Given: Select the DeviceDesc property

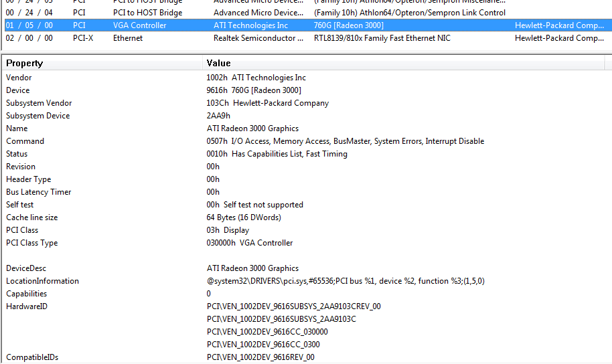Looking at the screenshot, I should click(26, 268).
